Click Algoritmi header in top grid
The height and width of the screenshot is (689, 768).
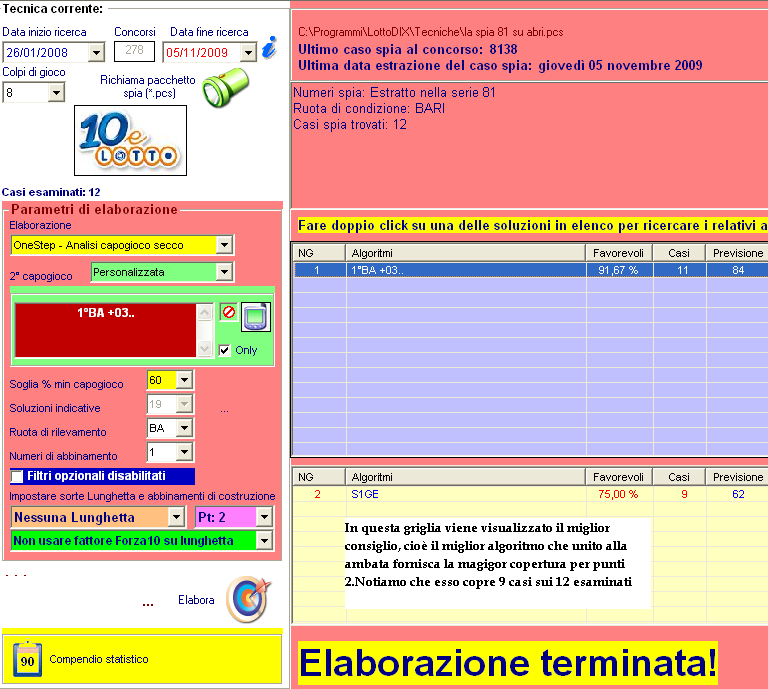tap(465, 253)
